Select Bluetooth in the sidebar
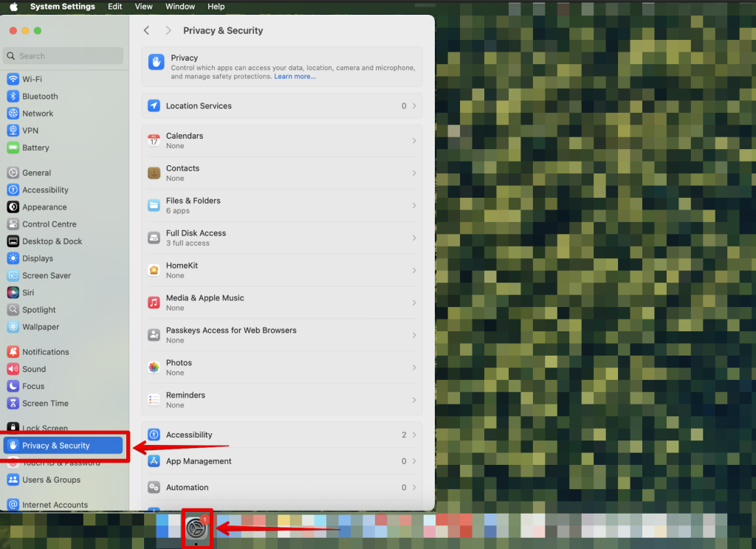 (x=63, y=97)
